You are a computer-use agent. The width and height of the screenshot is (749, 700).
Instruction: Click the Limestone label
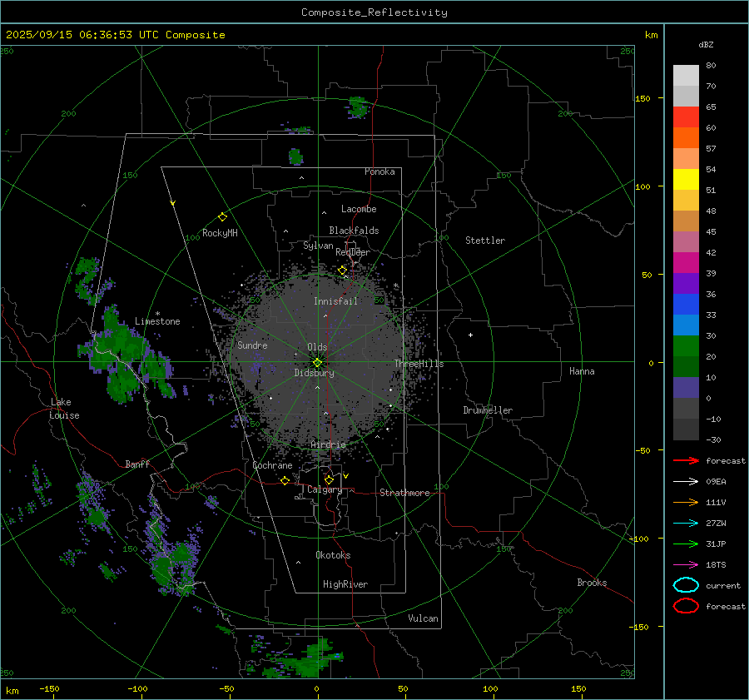tap(157, 321)
